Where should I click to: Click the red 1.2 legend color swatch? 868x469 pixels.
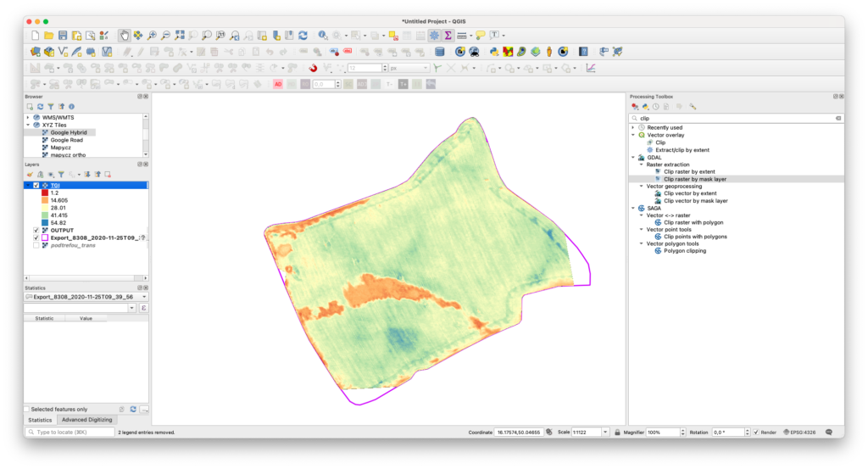[45, 193]
